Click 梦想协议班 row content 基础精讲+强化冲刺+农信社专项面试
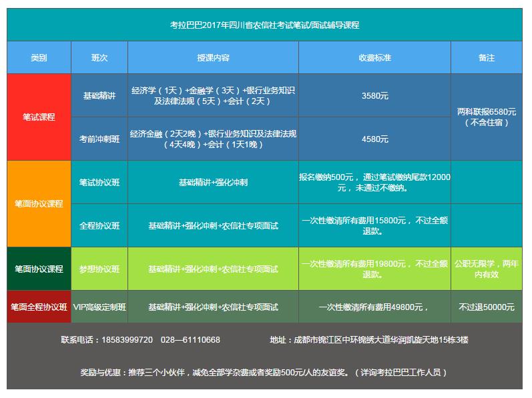 (213, 269)
